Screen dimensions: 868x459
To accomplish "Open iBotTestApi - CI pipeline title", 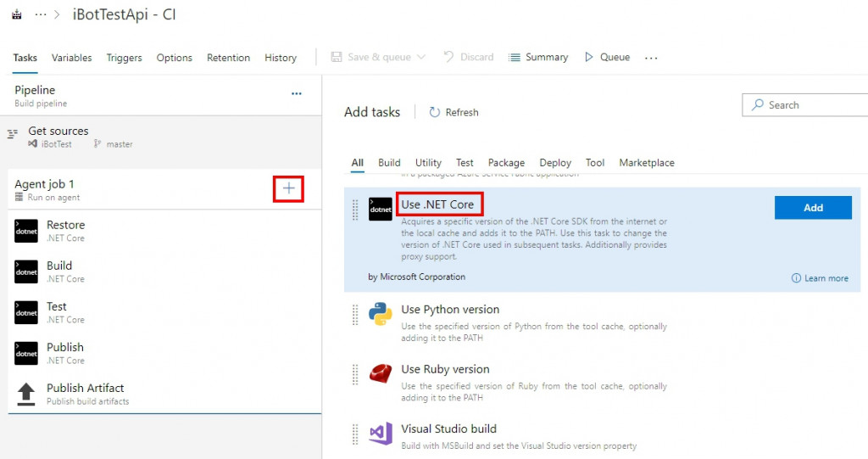I will (x=124, y=14).
